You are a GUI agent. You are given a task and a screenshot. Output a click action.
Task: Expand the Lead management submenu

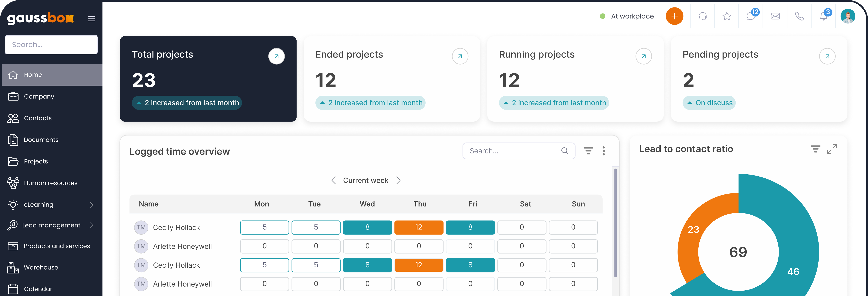(x=91, y=225)
